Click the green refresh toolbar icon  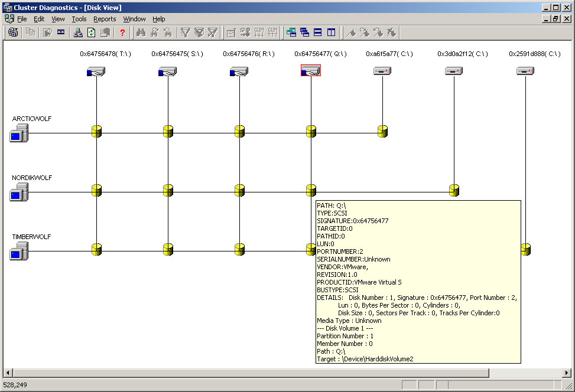pos(92,32)
